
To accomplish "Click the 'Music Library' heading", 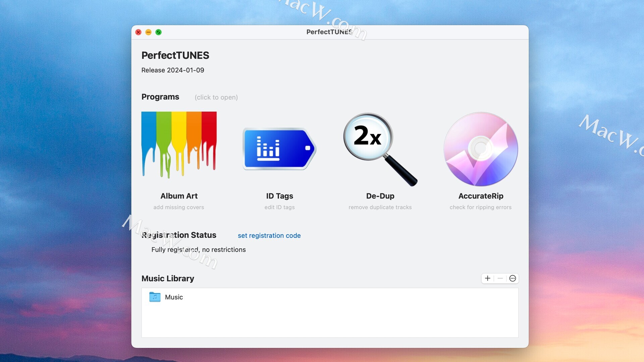I will (x=168, y=279).
